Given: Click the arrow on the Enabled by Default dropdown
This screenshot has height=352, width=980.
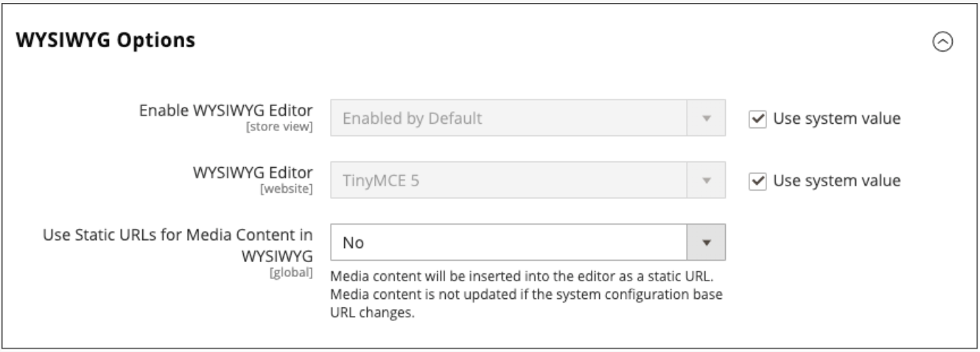Looking at the screenshot, I should pyautogui.click(x=707, y=119).
